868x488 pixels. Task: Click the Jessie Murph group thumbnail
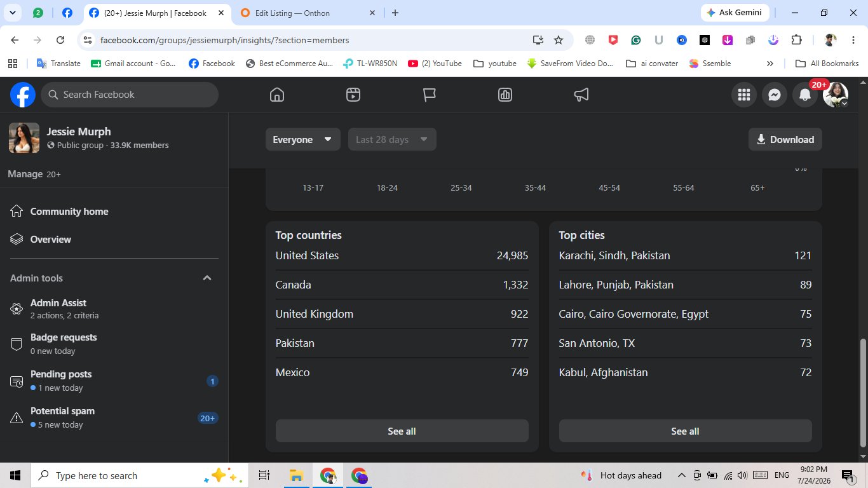[x=24, y=138]
